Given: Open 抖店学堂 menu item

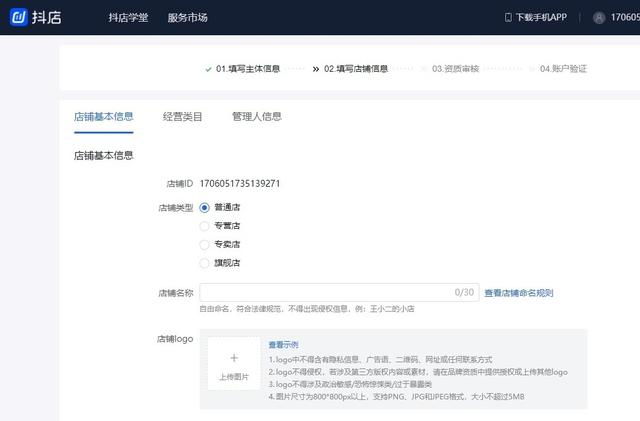Looking at the screenshot, I should pyautogui.click(x=128, y=18).
